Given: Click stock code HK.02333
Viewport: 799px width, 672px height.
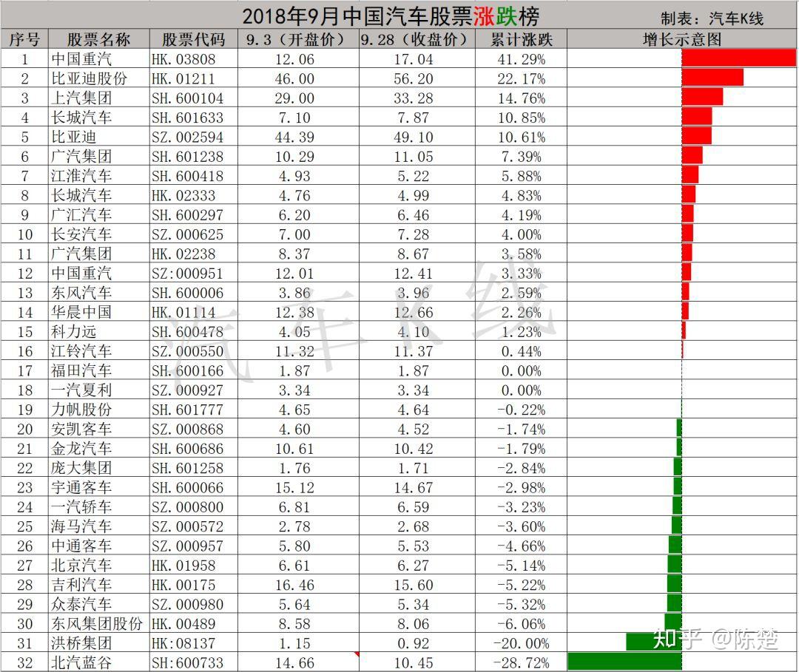Looking at the screenshot, I should click(183, 195).
